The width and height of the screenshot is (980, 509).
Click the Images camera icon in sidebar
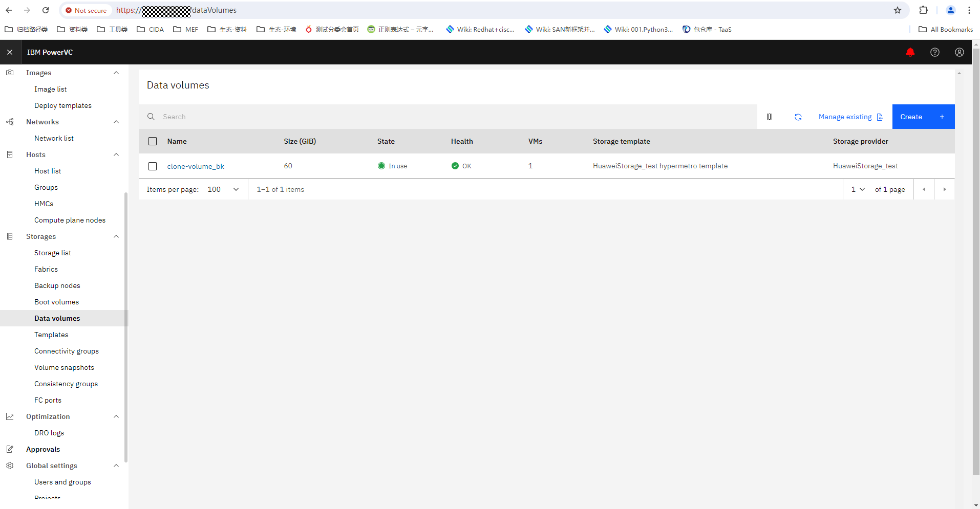pyautogui.click(x=10, y=73)
